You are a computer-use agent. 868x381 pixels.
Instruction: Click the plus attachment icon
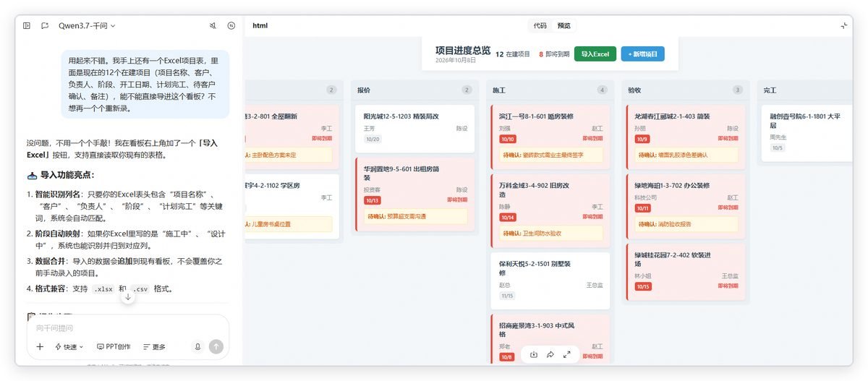click(40, 347)
